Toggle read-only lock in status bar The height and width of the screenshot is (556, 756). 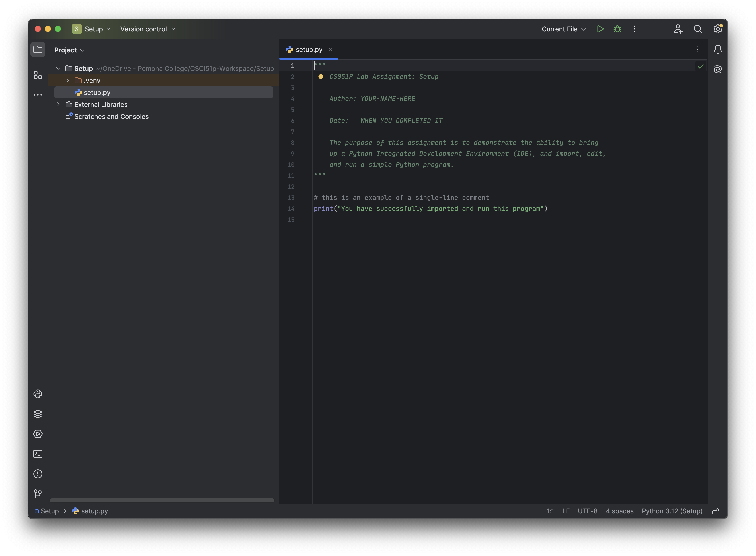tap(715, 511)
